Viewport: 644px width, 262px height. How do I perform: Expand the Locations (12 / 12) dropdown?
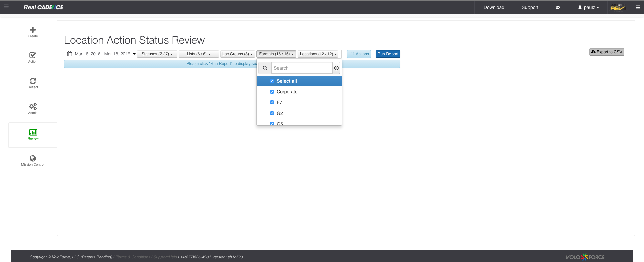(318, 54)
